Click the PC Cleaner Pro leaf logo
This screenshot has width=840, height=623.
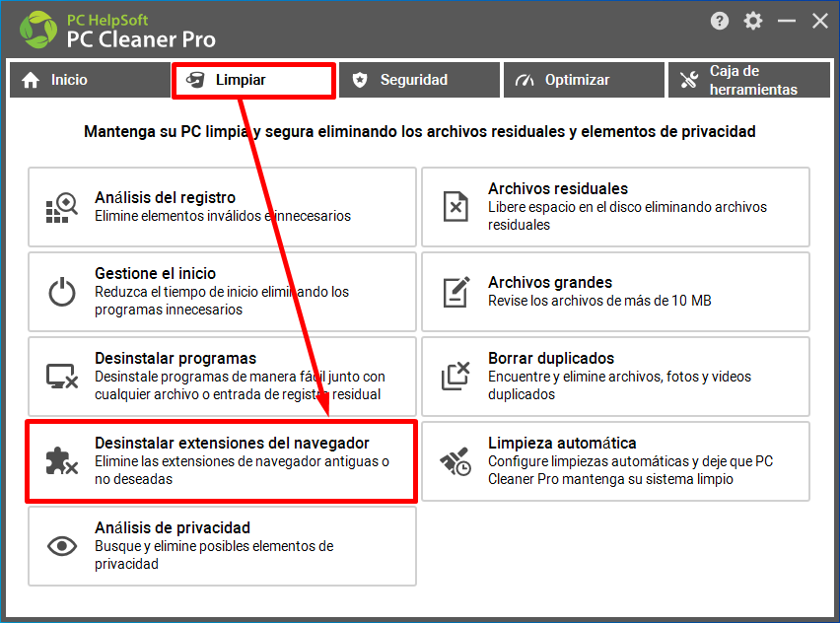38,30
